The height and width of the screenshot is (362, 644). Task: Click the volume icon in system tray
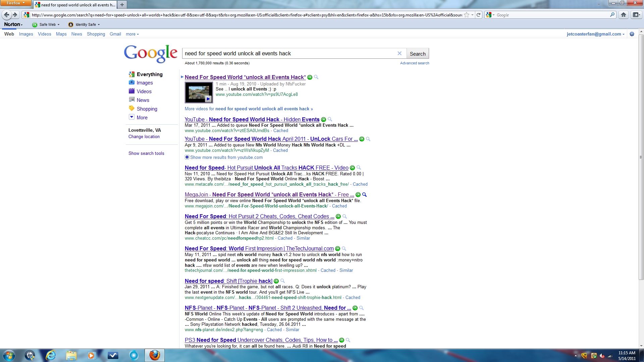[602, 356]
